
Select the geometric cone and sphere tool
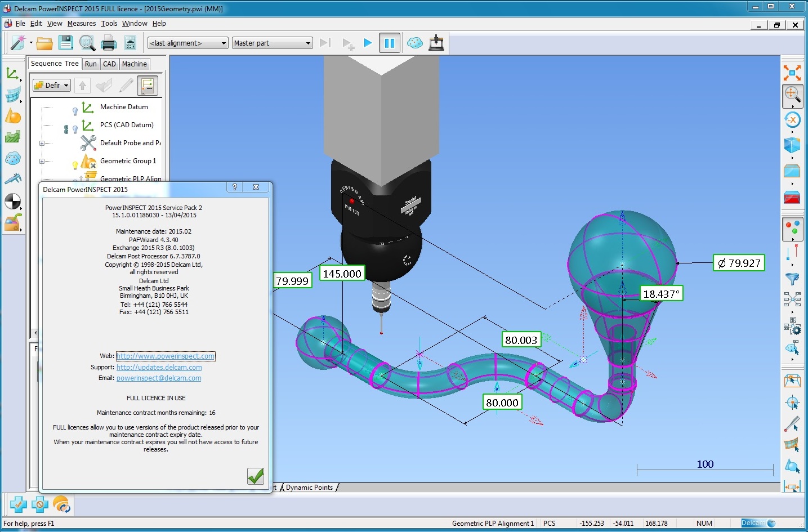tap(12, 116)
